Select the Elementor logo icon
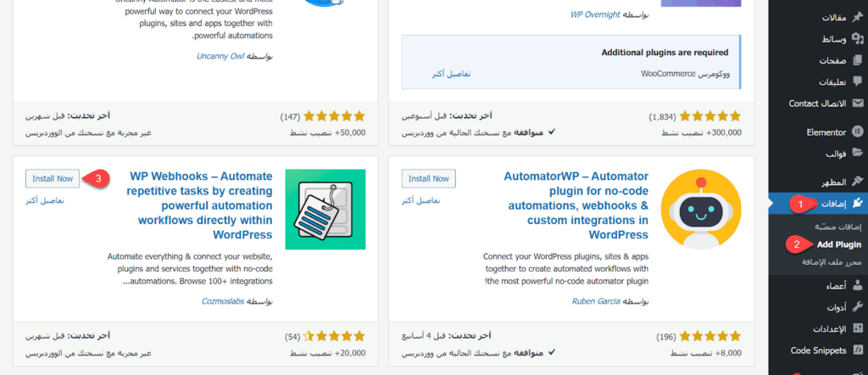 point(857,132)
